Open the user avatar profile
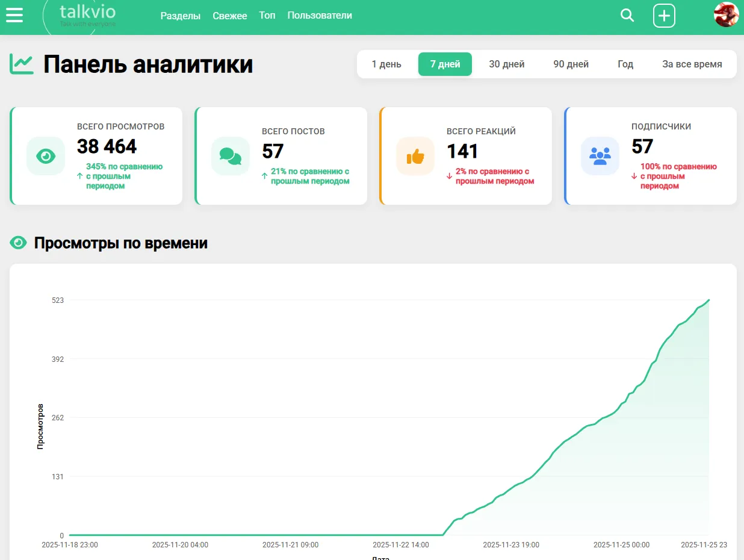The width and height of the screenshot is (744, 560). coord(726,14)
